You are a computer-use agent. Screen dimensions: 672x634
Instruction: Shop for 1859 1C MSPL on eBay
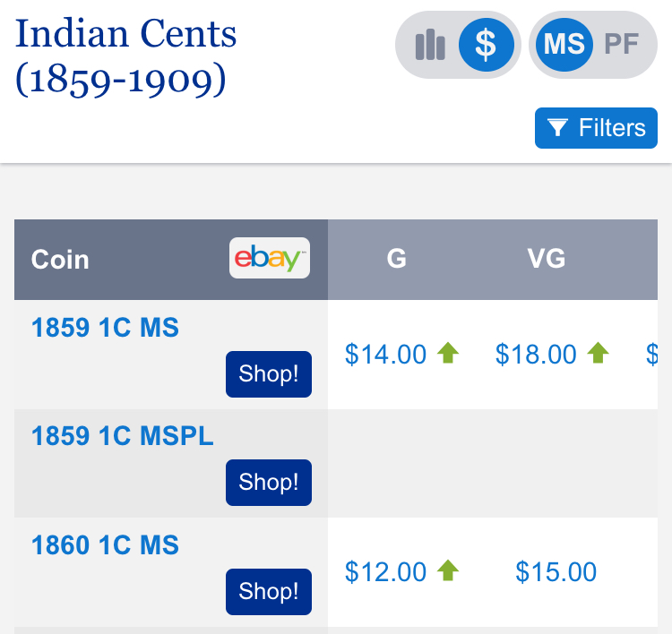pyautogui.click(x=269, y=483)
